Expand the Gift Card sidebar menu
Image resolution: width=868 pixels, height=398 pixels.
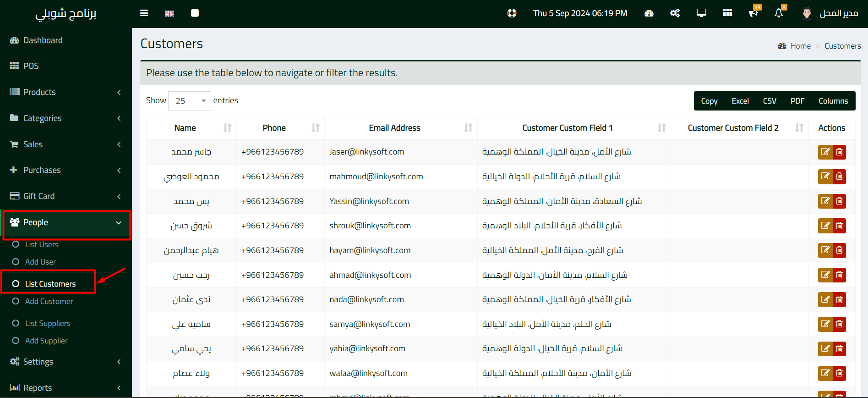[x=66, y=196]
